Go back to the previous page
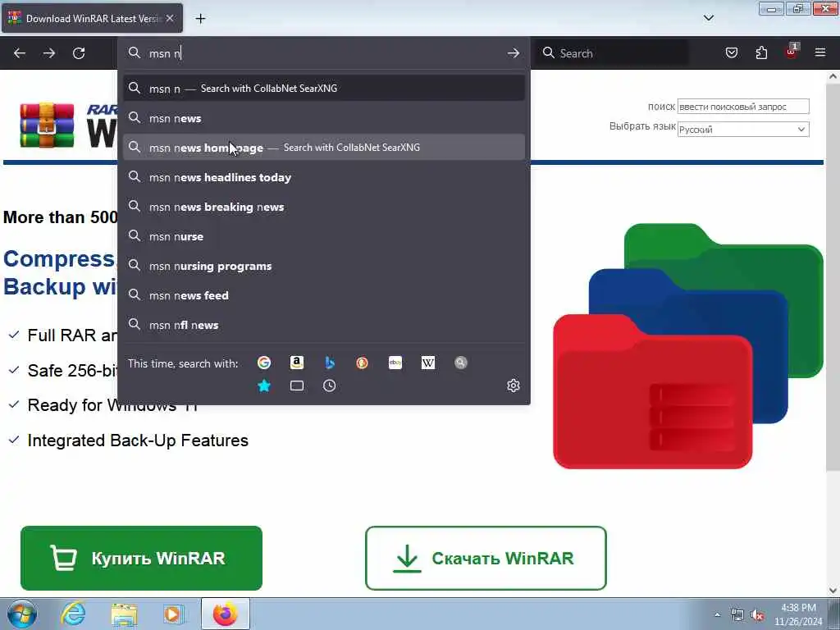Screen dimensions: 840x630 (20, 53)
